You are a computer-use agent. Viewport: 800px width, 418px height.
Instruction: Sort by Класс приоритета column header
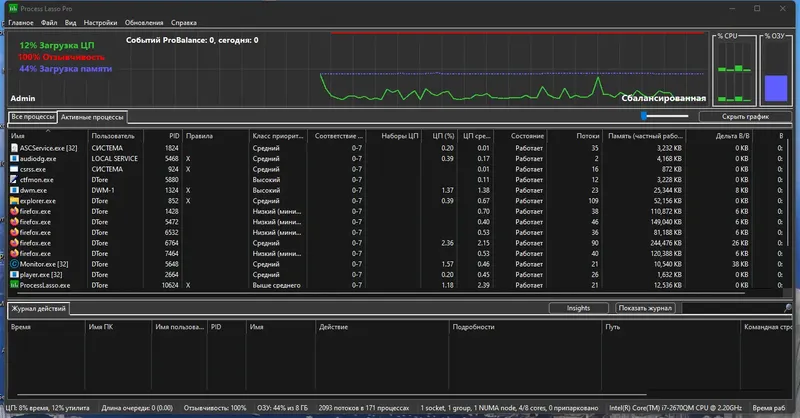tap(279, 136)
